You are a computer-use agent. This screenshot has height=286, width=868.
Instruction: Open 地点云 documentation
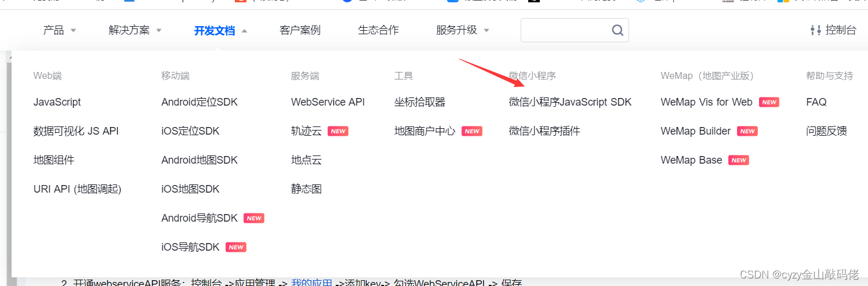click(x=306, y=160)
